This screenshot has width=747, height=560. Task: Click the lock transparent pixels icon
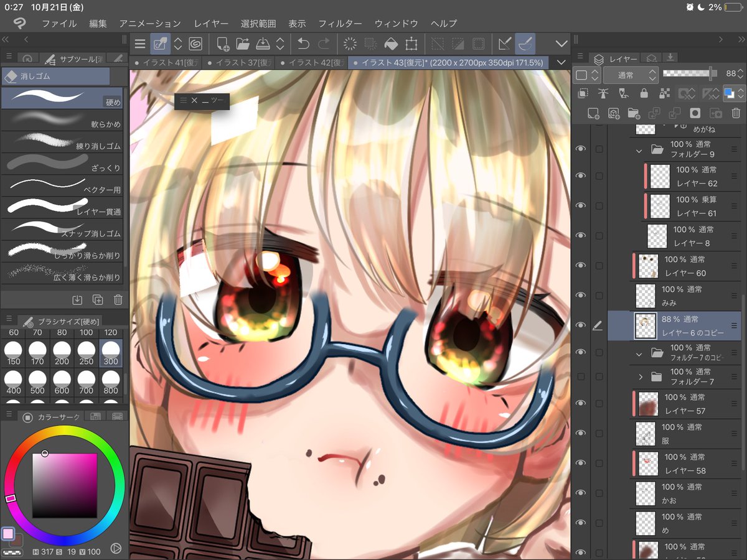664,93
